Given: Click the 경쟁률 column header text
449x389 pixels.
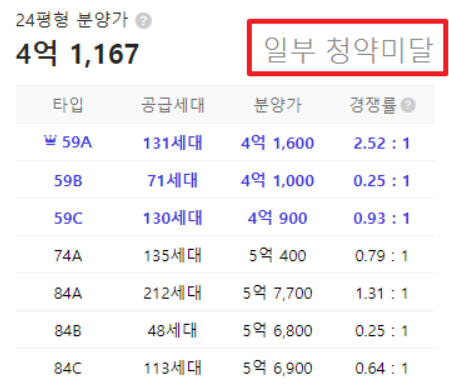Looking at the screenshot, I should click(x=373, y=105).
